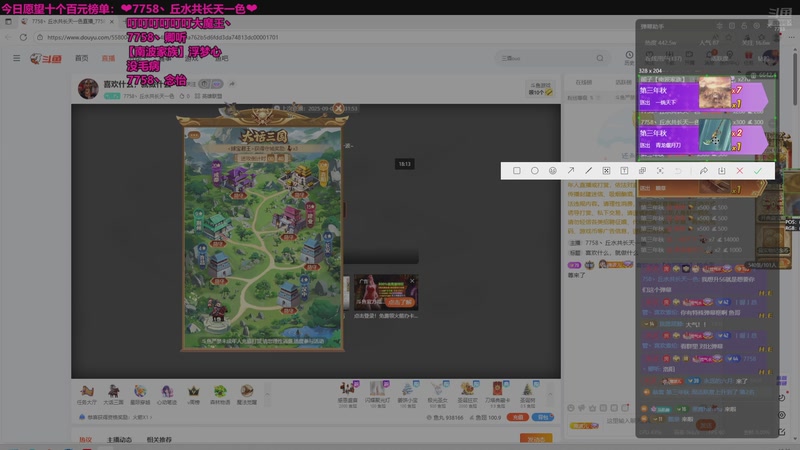Select the rectangle shape tool in screenshot toolbar
The height and width of the screenshot is (450, 800).
(516, 171)
